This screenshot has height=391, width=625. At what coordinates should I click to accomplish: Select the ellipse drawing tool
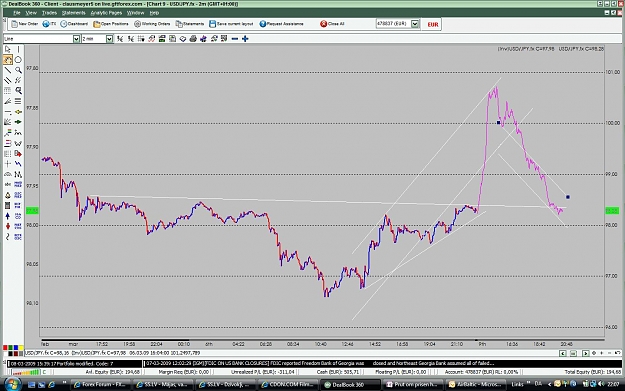(18, 60)
